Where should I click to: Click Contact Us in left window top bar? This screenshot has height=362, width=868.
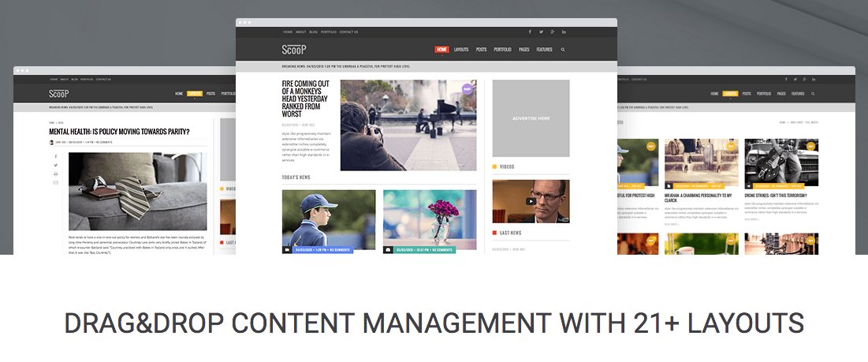pyautogui.click(x=103, y=79)
